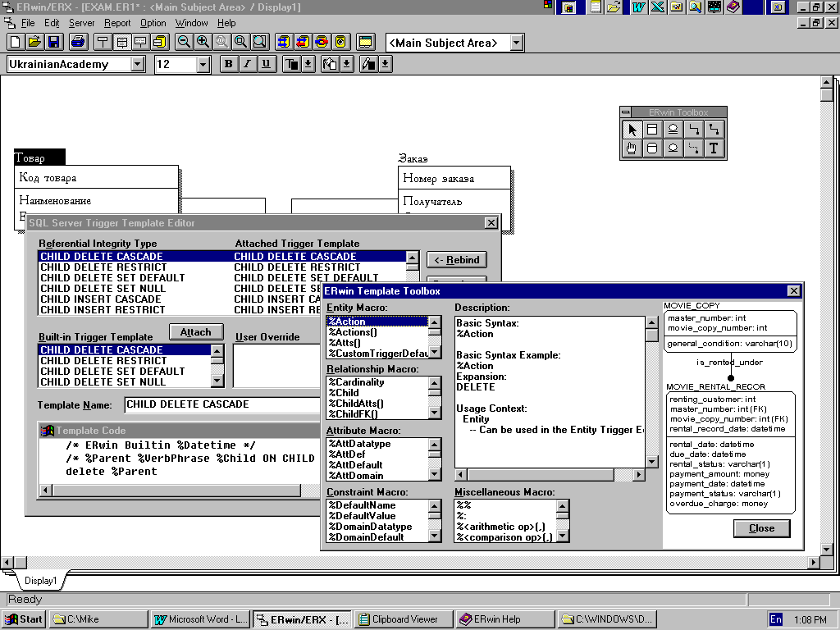
Task: Open the Server menu
Action: click(81, 23)
